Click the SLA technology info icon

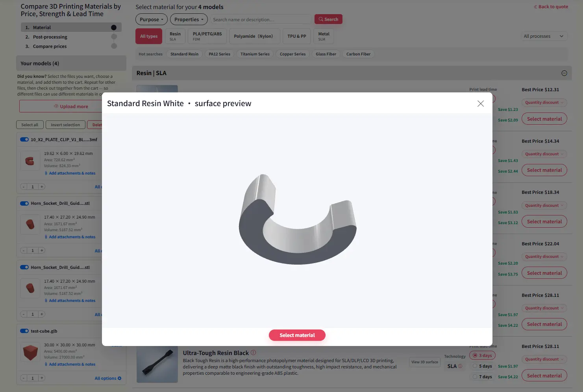(x=460, y=366)
